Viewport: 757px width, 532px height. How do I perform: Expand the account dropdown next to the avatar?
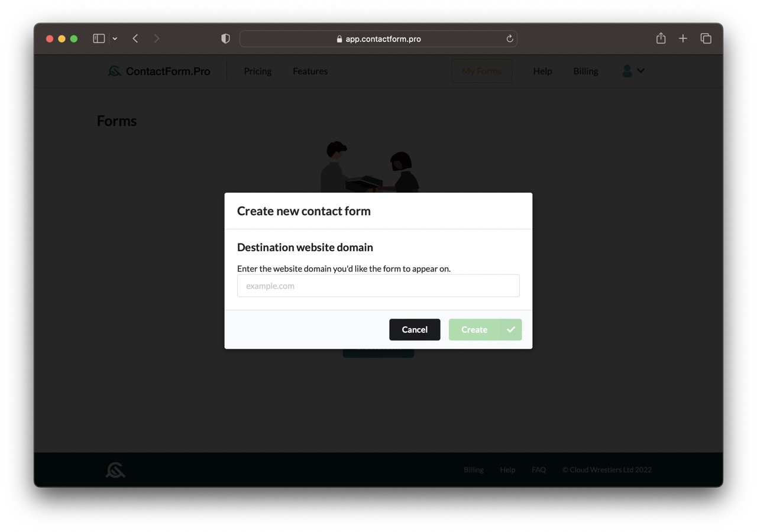click(640, 71)
